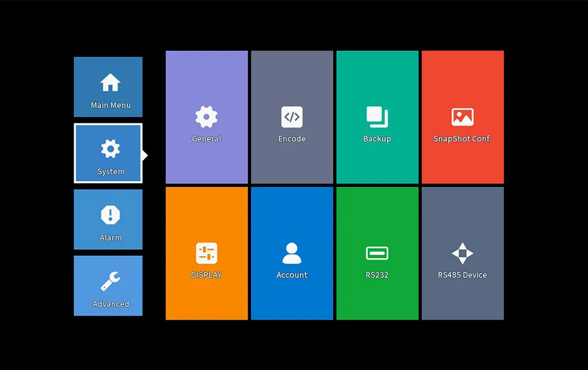Select the RS485 Device directional arrows icon
588x370 pixels.
point(462,253)
